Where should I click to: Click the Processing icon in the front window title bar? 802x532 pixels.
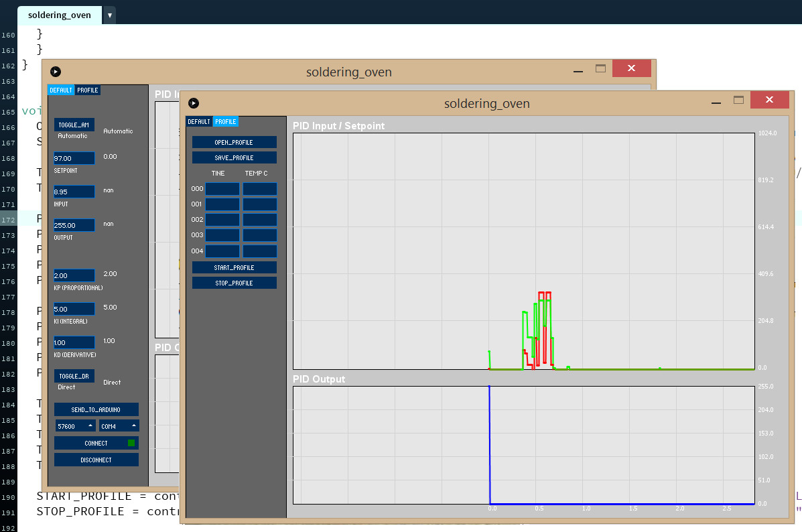point(194,103)
